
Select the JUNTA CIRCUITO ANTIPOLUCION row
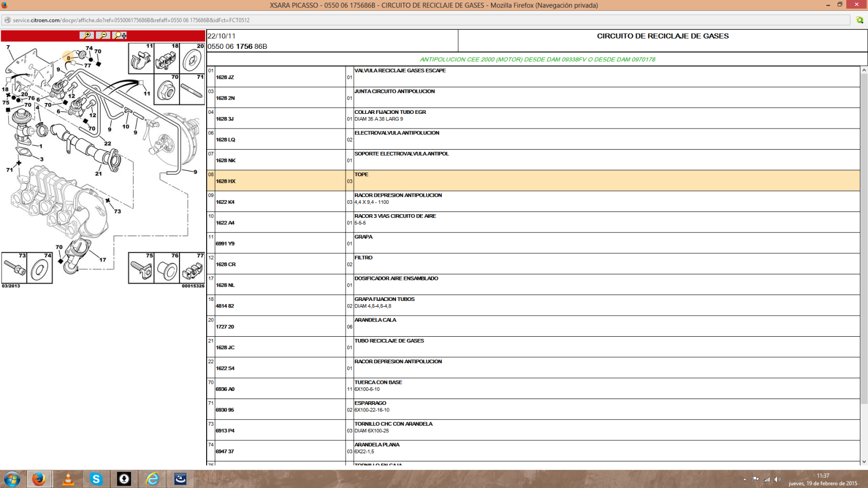pos(533,98)
